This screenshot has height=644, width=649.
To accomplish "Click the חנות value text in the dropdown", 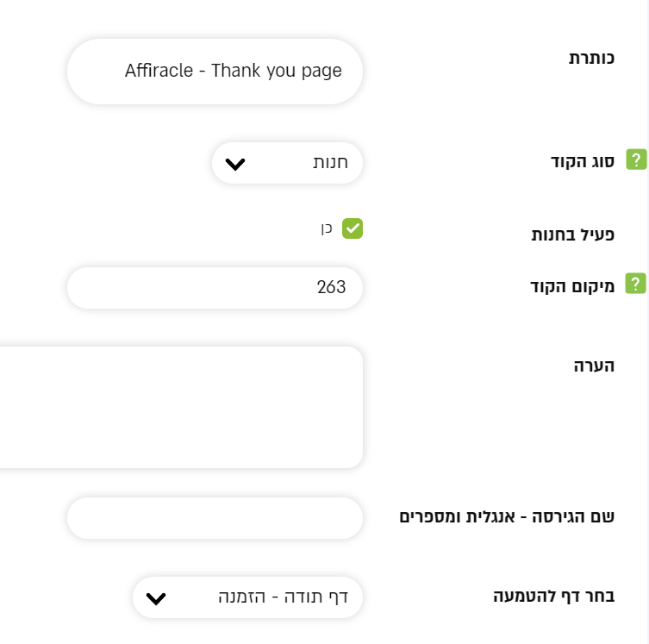I will (x=330, y=163).
